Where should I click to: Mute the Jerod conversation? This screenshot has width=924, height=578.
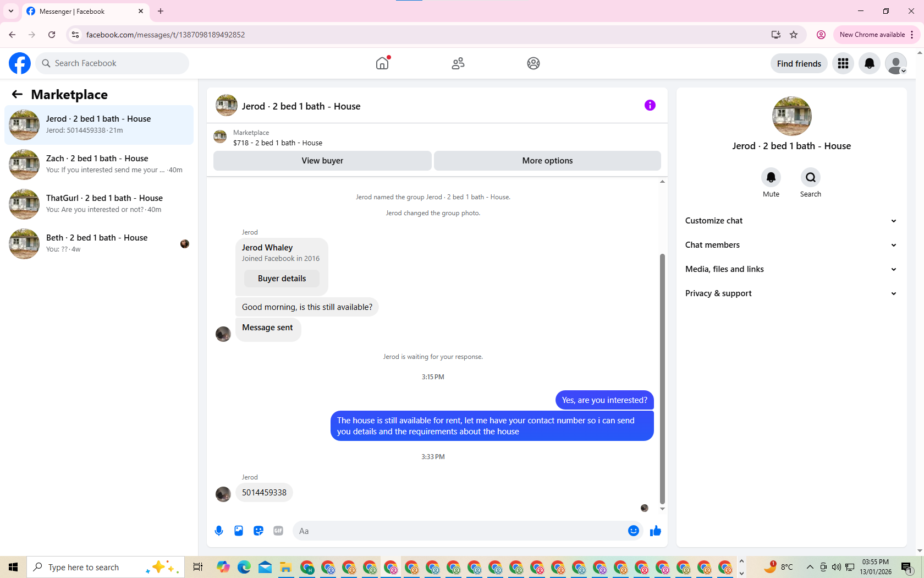coord(771,177)
